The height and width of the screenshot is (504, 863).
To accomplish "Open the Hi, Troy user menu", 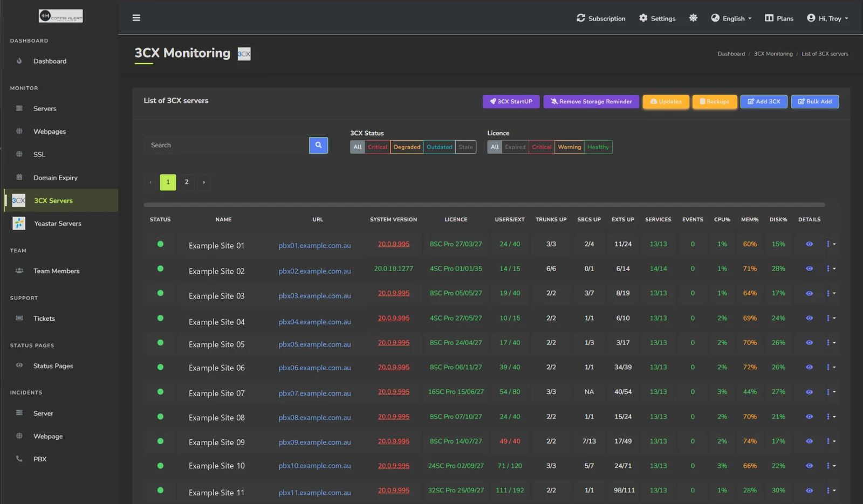I will (x=827, y=18).
